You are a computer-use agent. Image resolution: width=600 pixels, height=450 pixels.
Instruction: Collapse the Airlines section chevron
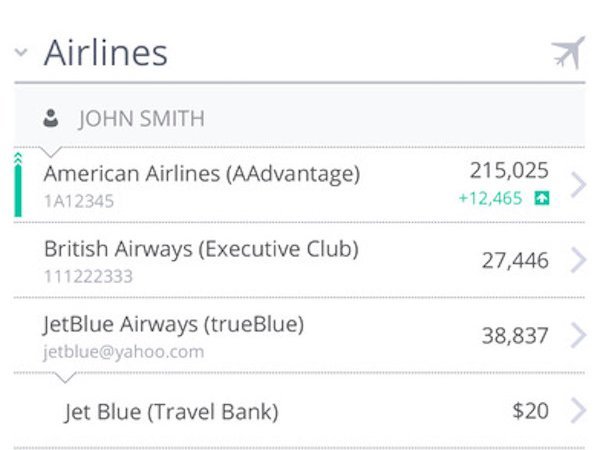pyautogui.click(x=21, y=52)
